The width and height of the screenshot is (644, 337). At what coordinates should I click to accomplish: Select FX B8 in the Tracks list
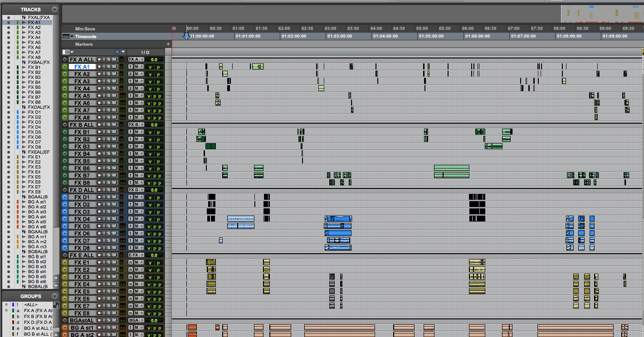(34, 102)
